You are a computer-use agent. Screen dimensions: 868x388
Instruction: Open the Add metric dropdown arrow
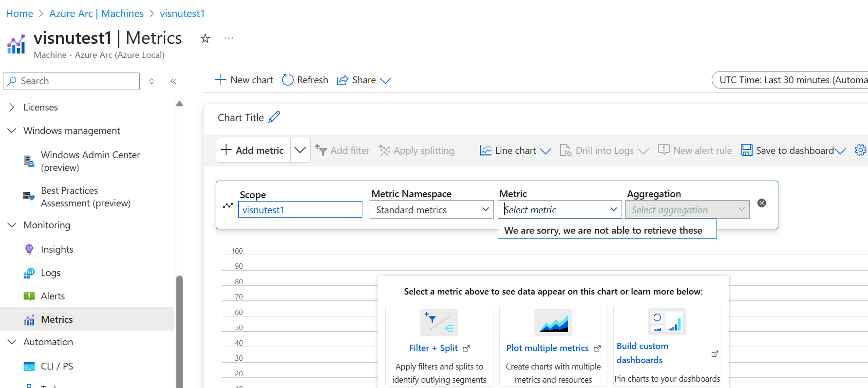coord(300,150)
